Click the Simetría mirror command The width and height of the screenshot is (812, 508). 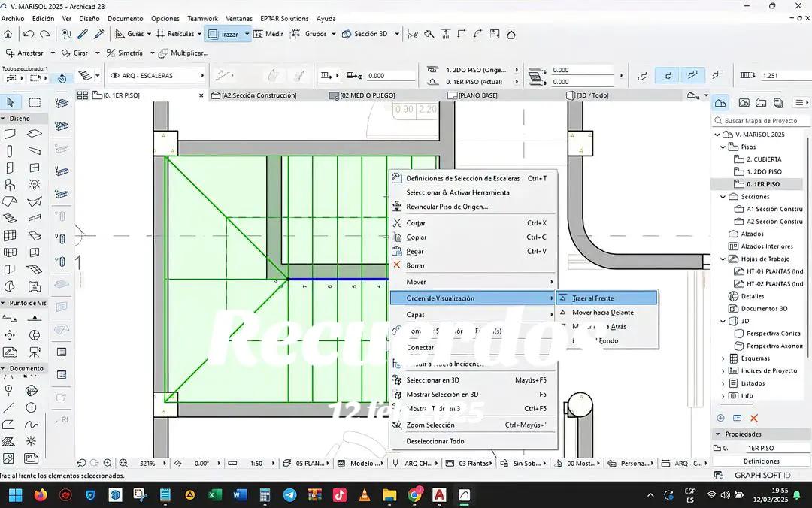click(x=125, y=53)
